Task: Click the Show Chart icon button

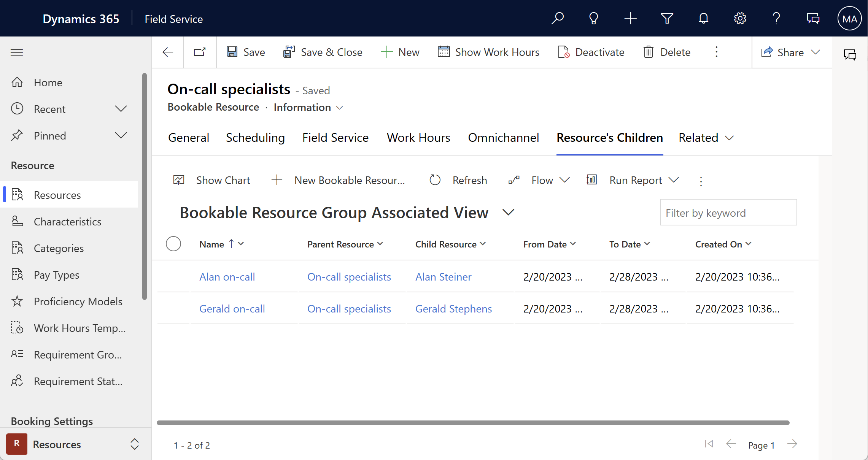Action: pos(179,180)
